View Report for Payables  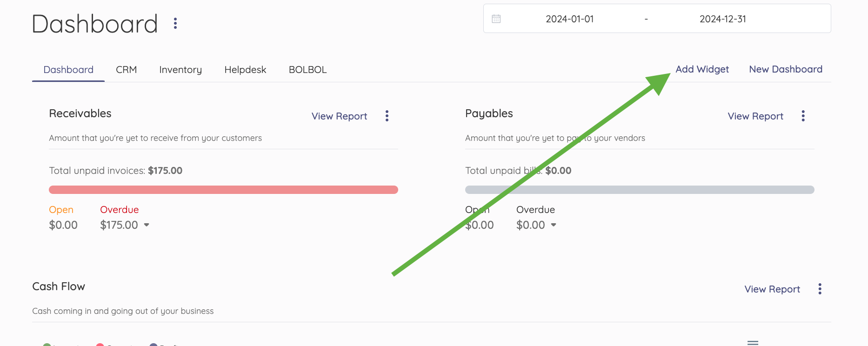[755, 116]
